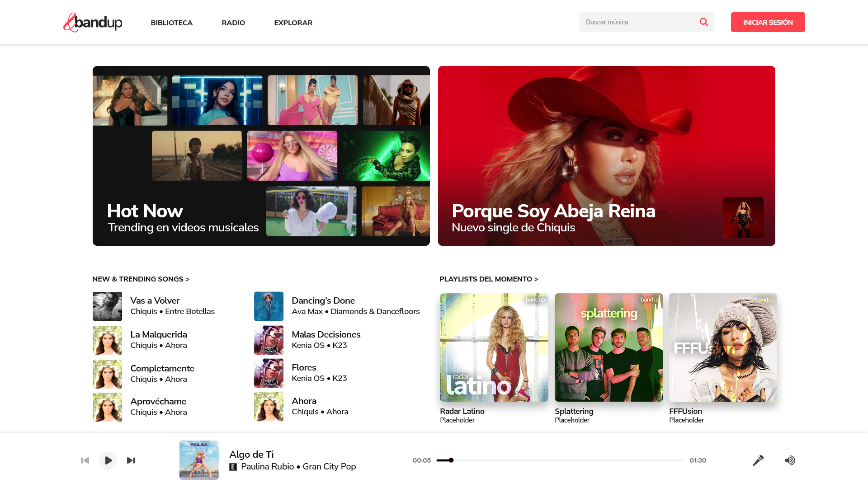Open the Splattering playlist cover
The width and height of the screenshot is (868, 488).
click(x=609, y=347)
